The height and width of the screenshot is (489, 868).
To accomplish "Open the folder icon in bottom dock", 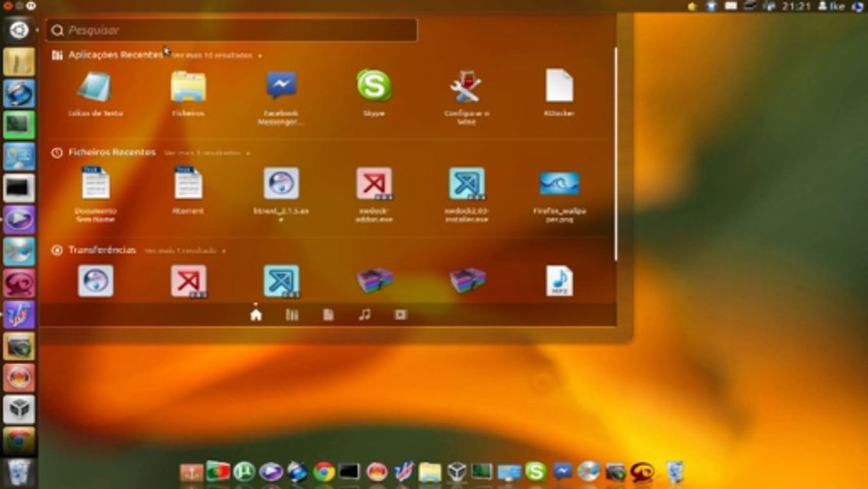I will coord(430,472).
